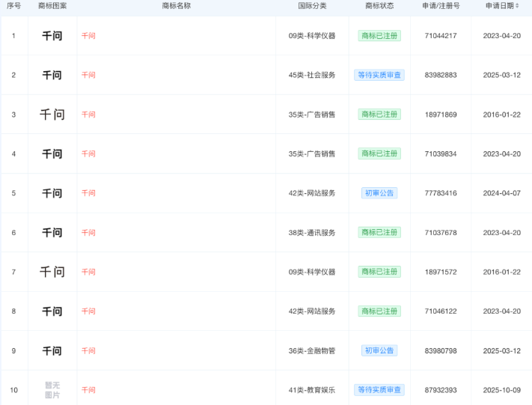Select the 45类-社会服务 category cell
This screenshot has width=532, height=405.
coord(311,75)
